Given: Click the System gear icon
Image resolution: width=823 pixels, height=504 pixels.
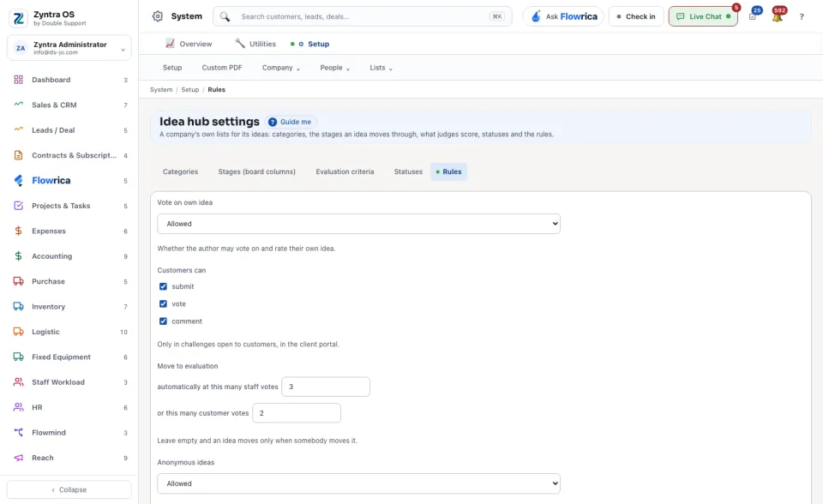Looking at the screenshot, I should tap(158, 16).
